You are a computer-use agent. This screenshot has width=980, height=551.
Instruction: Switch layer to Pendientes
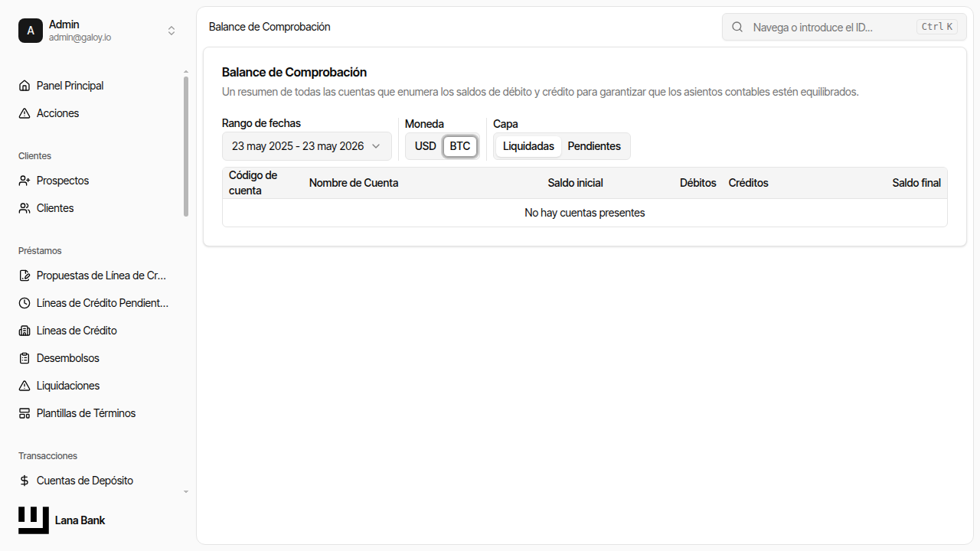pos(594,146)
